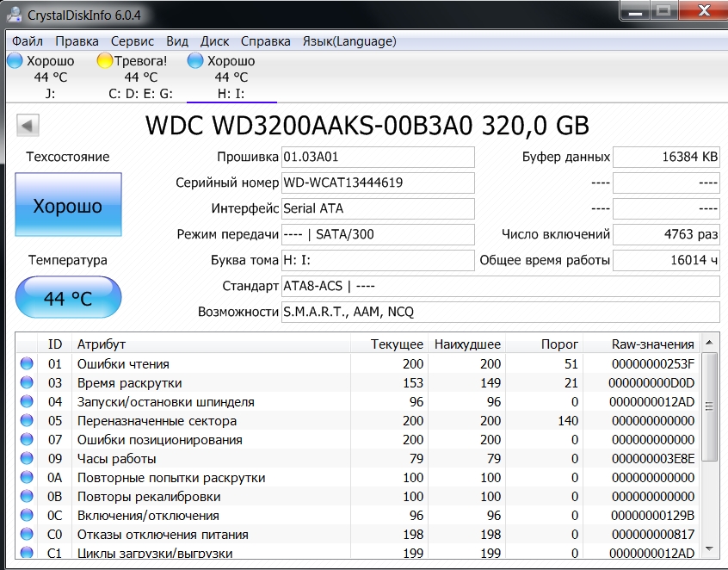Click status dot for Включения/отключения row
The width and height of the screenshot is (728, 570).
(x=27, y=515)
